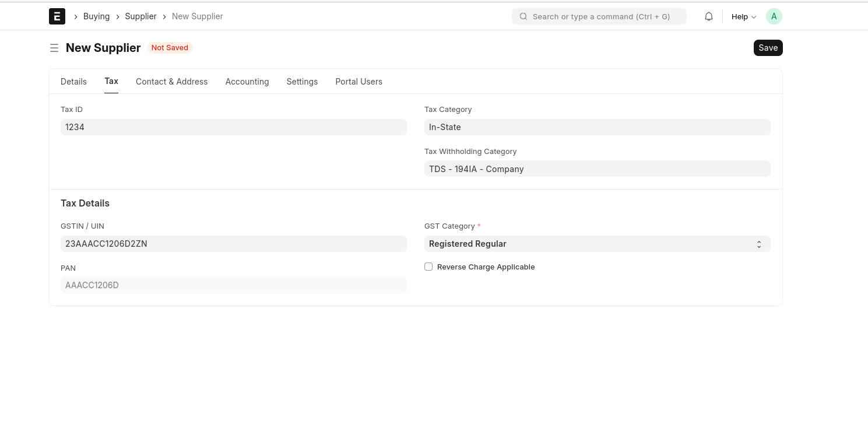Select the Portal Users tab
The width and height of the screenshot is (868, 441).
(359, 82)
